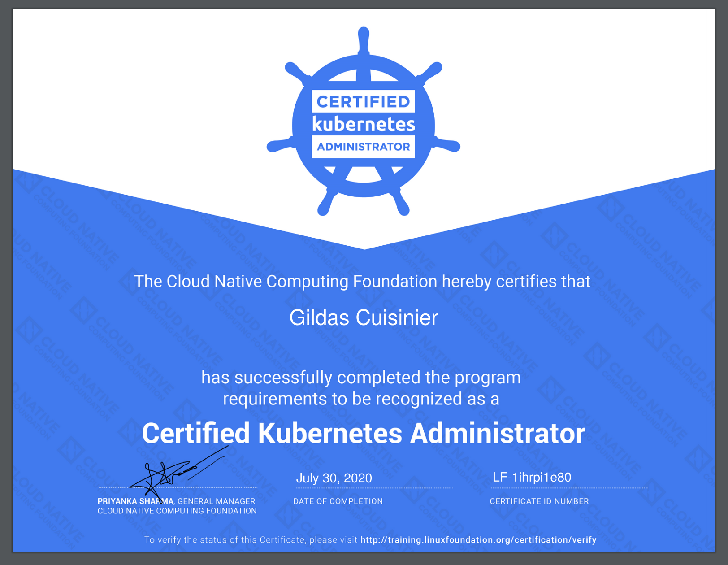
Task: Click the CLOUD NATIVE COMPUTING FOUNDATION signatory line
Action: (177, 511)
